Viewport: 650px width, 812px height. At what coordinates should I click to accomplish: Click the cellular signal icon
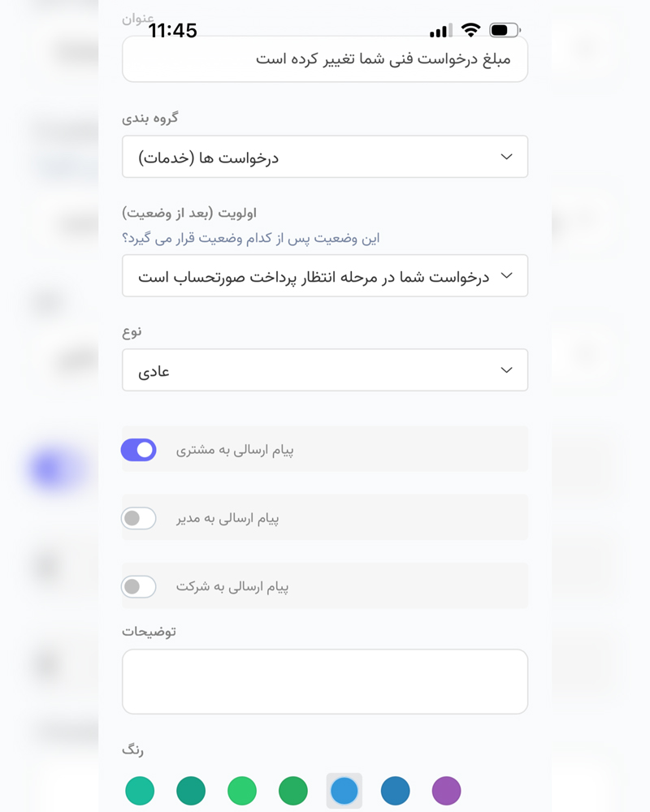(x=440, y=29)
